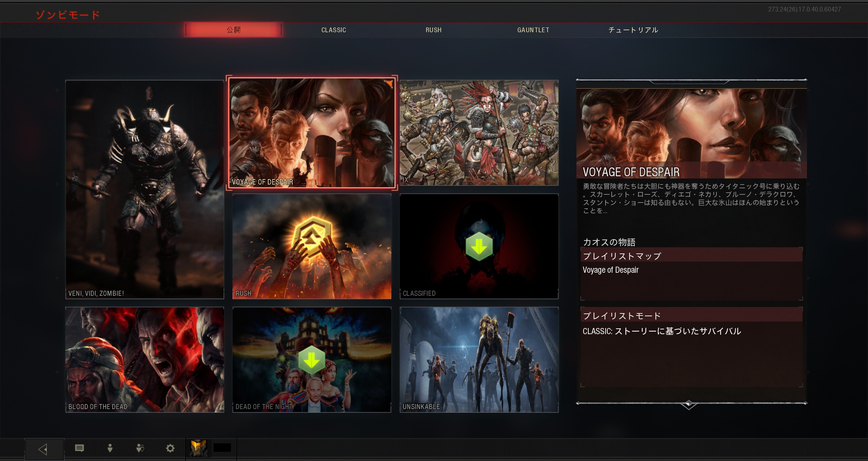Open the friends social icon
Screen dimensions: 868x461
tap(140, 448)
